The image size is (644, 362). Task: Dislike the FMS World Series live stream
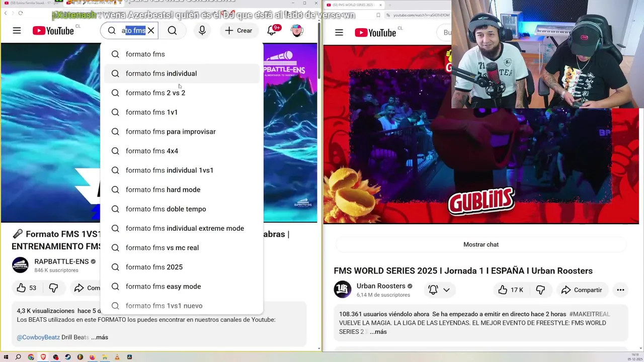tap(540, 290)
